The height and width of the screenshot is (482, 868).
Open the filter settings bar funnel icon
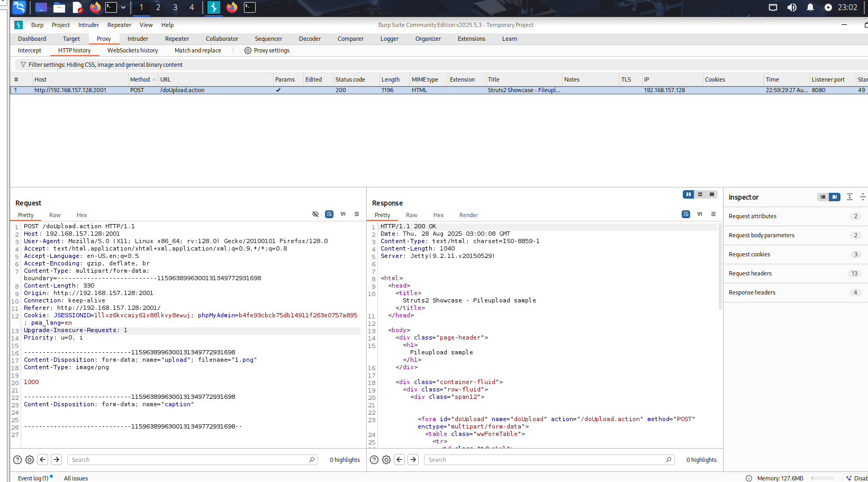(x=23, y=65)
